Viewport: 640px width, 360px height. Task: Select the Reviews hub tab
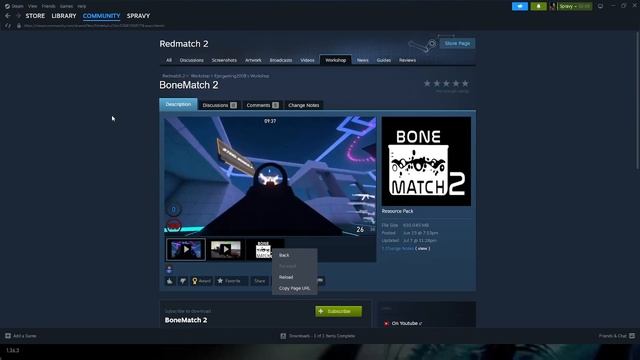click(x=407, y=60)
